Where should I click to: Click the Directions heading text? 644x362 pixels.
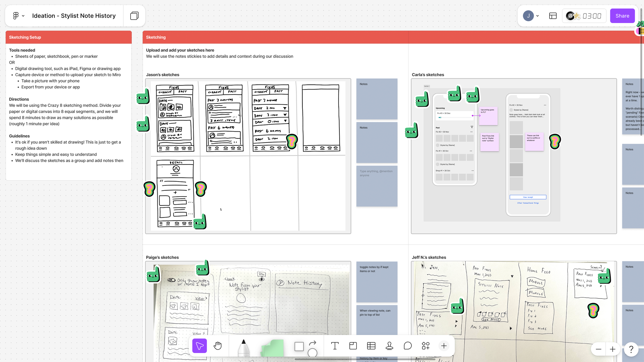click(x=19, y=99)
